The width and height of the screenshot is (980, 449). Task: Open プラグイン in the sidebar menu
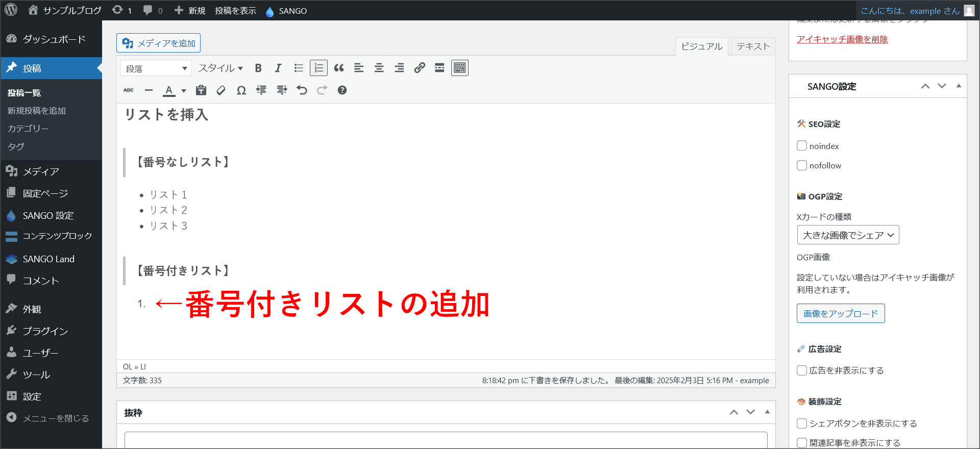point(45,331)
